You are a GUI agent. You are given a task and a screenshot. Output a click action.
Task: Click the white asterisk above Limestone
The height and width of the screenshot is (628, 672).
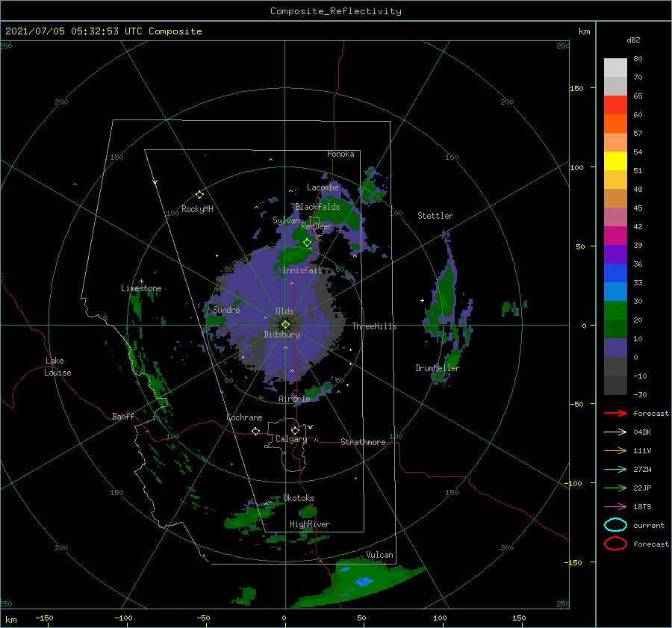pos(141,282)
